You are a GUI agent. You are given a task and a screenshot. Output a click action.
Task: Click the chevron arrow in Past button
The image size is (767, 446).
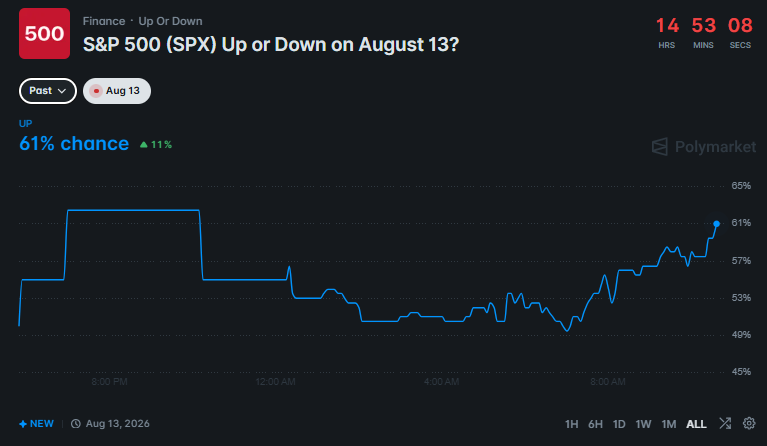pyautogui.click(x=62, y=91)
